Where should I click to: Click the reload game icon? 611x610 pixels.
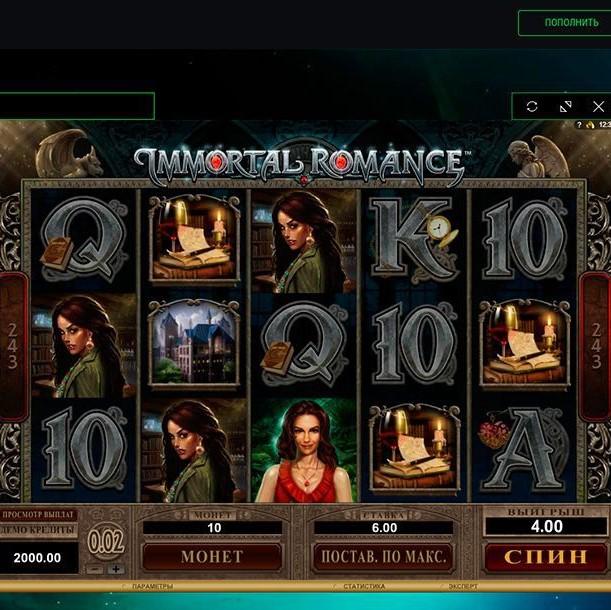[532, 106]
